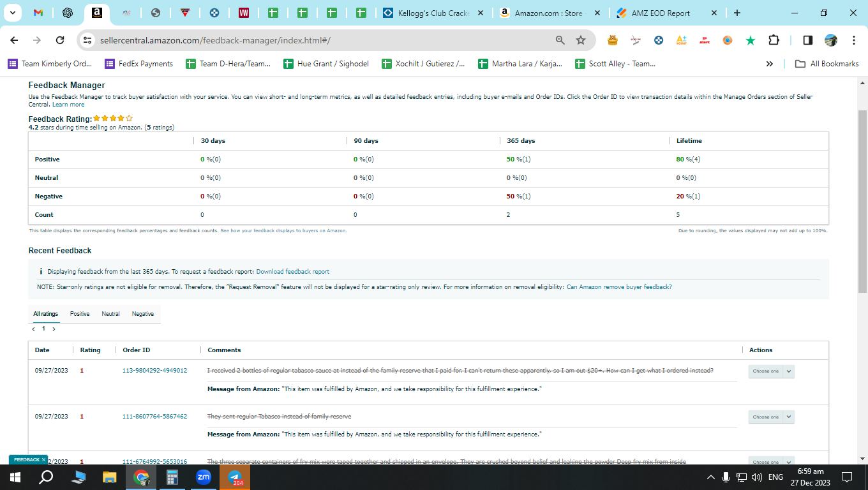Open Choose one dropdown for order 113-9804292-4949012
Image resolution: width=868 pixels, height=490 pixels.
tap(771, 371)
